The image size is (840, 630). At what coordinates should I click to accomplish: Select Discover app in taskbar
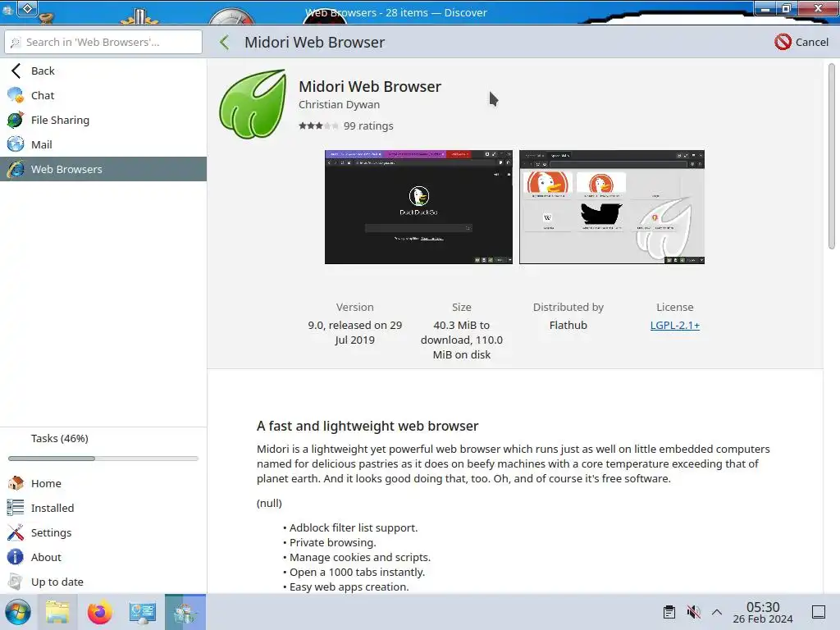(x=185, y=612)
